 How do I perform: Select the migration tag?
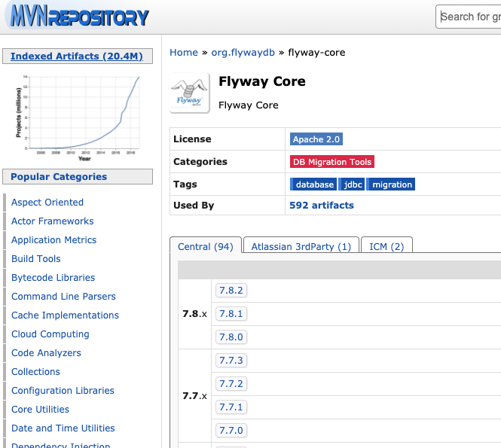coord(391,184)
